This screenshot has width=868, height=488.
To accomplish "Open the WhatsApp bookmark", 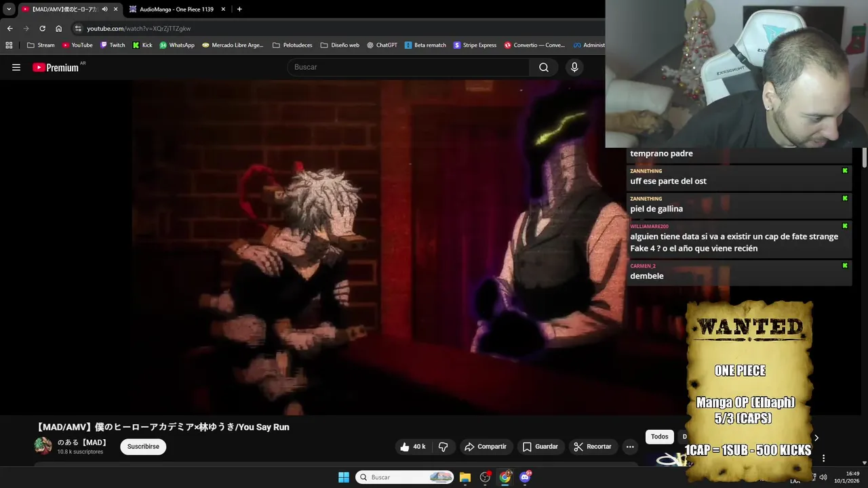I will [x=177, y=45].
